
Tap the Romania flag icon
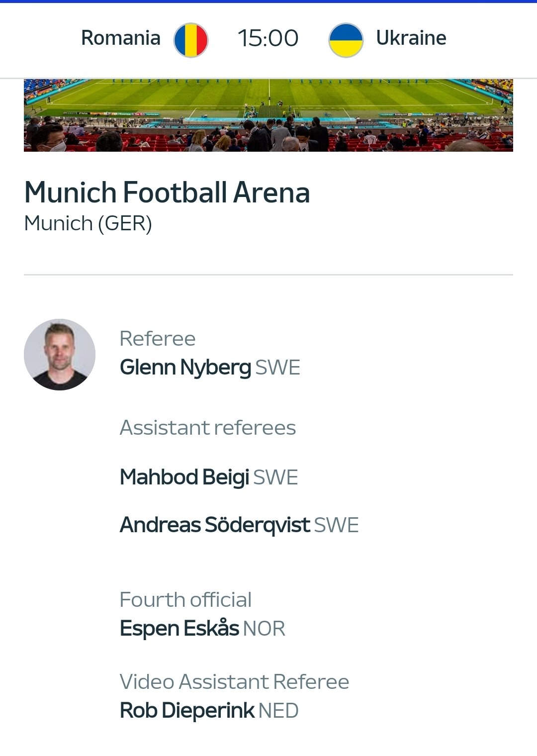click(190, 40)
